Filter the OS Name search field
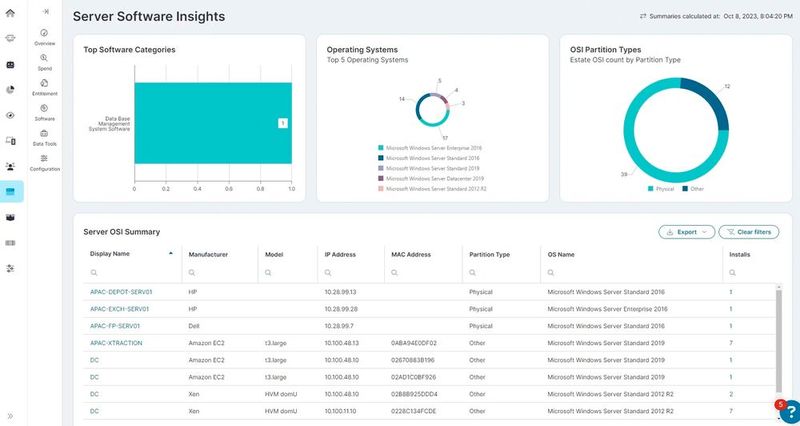This screenshot has width=800, height=426. 631,273
